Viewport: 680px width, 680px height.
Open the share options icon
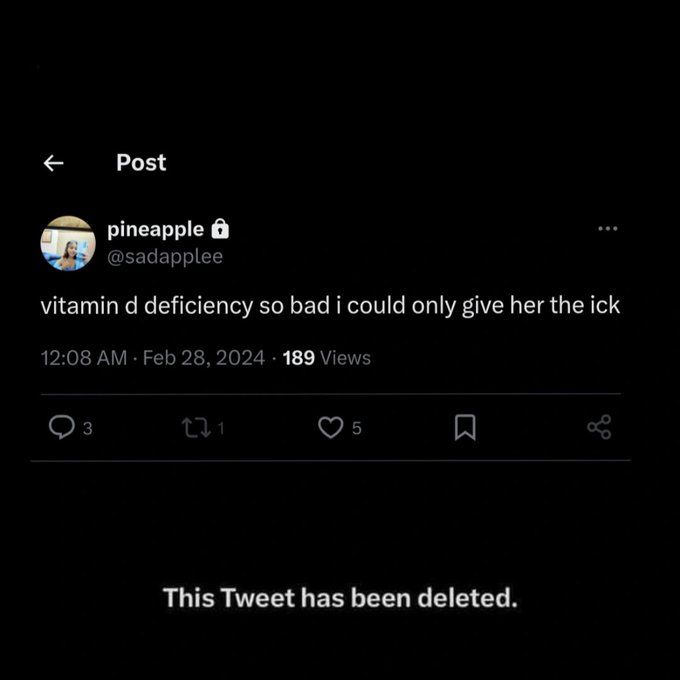click(x=599, y=427)
